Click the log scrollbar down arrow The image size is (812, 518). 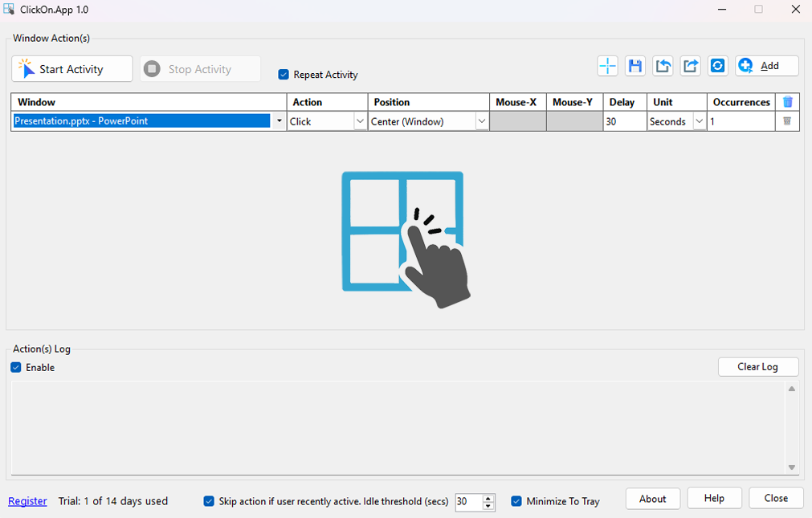click(792, 467)
